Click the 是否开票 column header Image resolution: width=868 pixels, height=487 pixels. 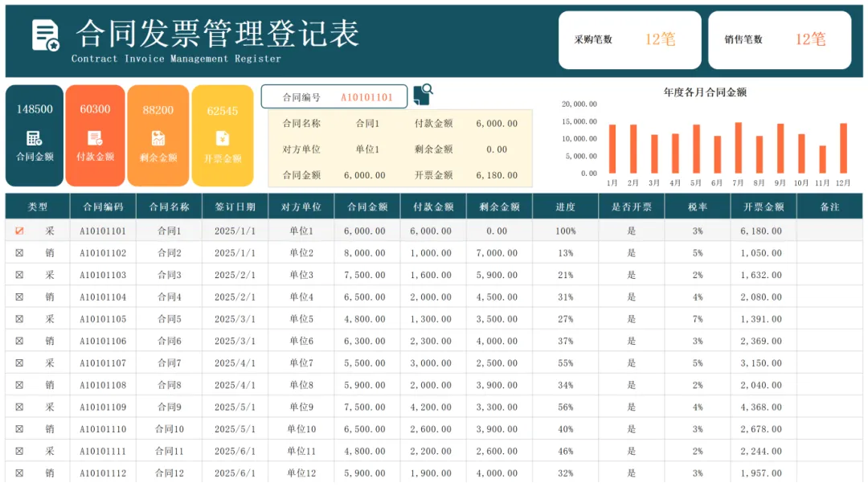pos(632,207)
